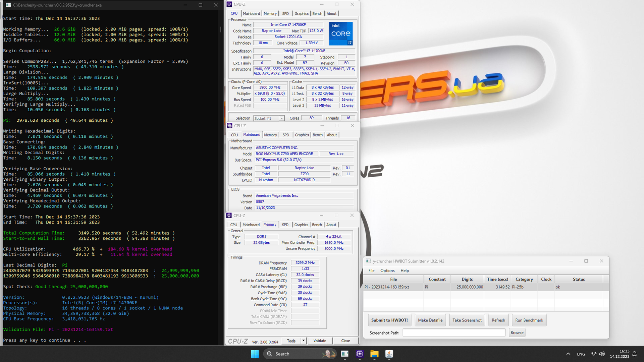Click the BIOS version 0507 field

tap(304, 202)
